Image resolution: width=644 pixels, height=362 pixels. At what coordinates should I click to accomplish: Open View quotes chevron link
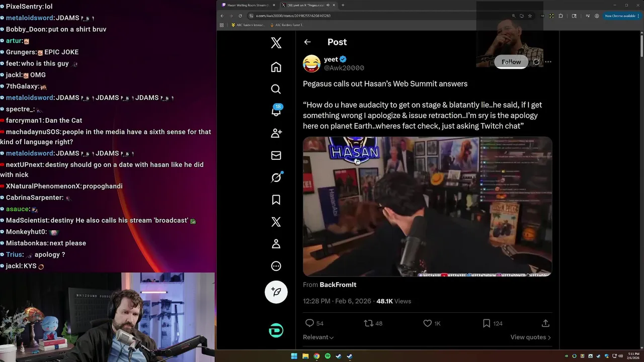click(x=530, y=337)
